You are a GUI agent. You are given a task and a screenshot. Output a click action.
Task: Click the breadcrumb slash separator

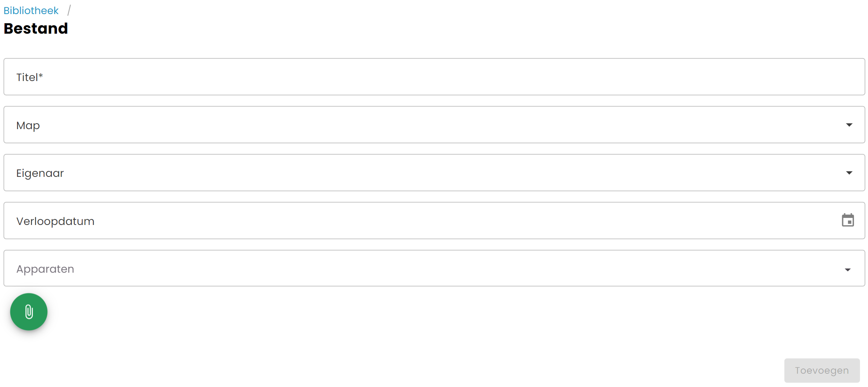click(69, 10)
